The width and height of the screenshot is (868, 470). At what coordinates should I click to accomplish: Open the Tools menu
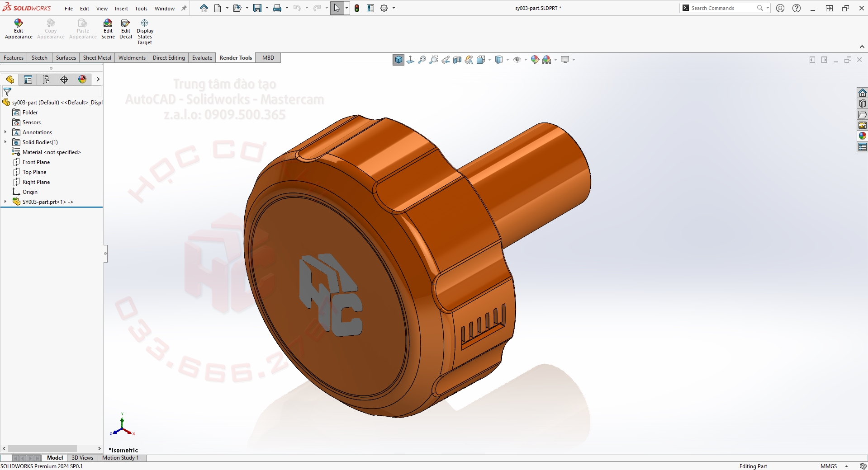click(x=141, y=9)
